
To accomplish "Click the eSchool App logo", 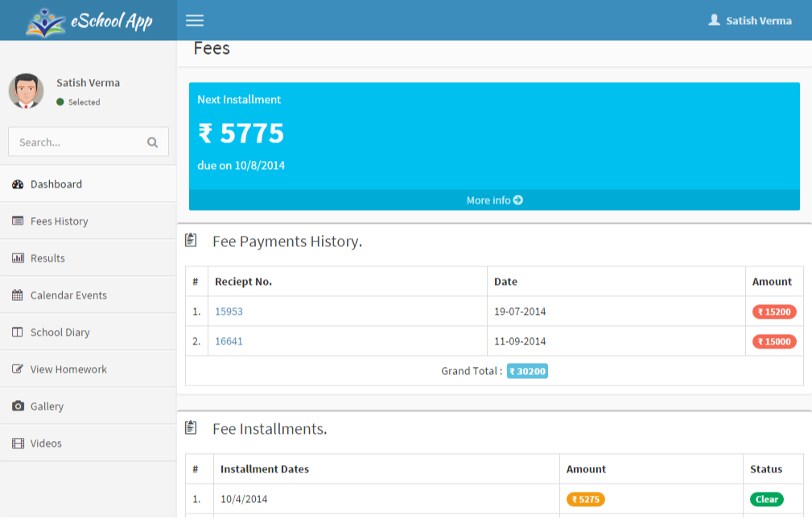I will coord(89,21).
